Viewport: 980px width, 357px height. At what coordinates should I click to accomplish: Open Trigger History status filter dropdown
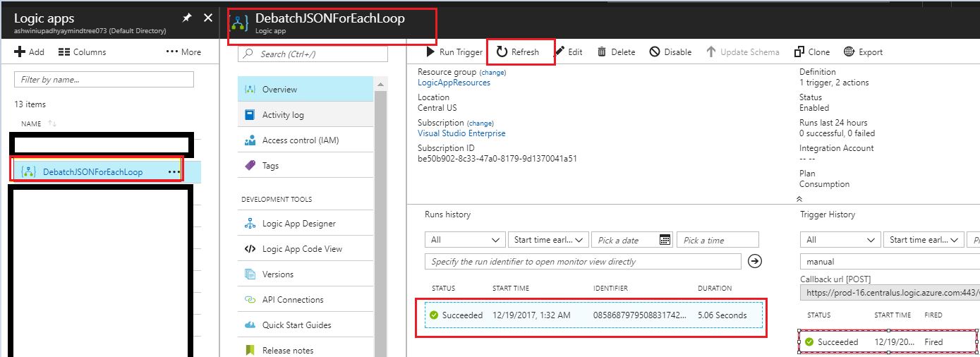[840, 240]
